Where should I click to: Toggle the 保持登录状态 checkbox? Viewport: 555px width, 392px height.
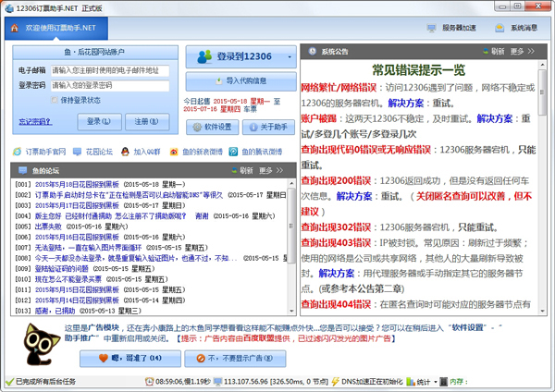55,100
